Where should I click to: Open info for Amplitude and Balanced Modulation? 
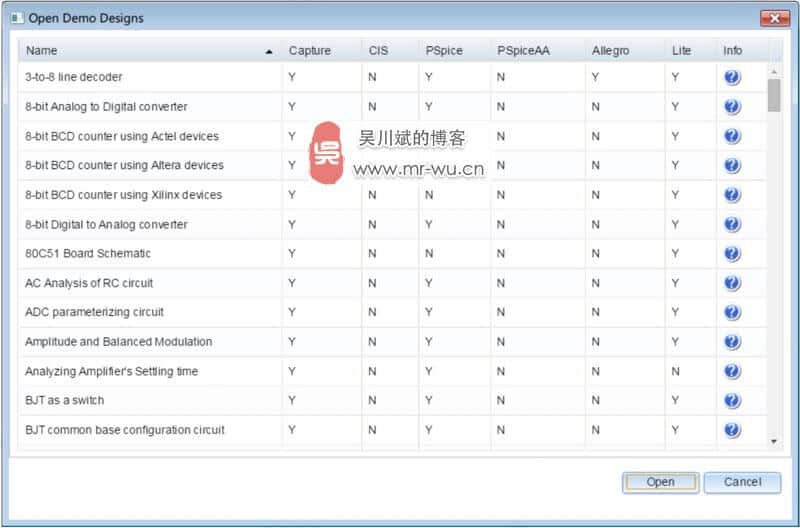732,342
